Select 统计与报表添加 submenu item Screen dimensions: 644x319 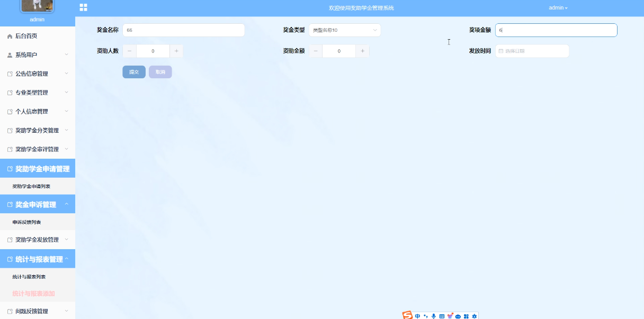tap(38, 294)
